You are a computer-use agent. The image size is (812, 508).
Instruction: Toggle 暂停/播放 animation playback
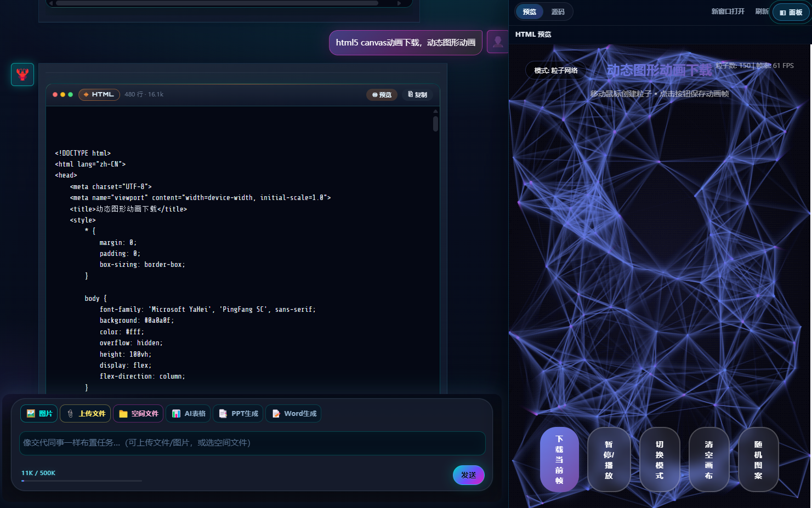pos(609,459)
